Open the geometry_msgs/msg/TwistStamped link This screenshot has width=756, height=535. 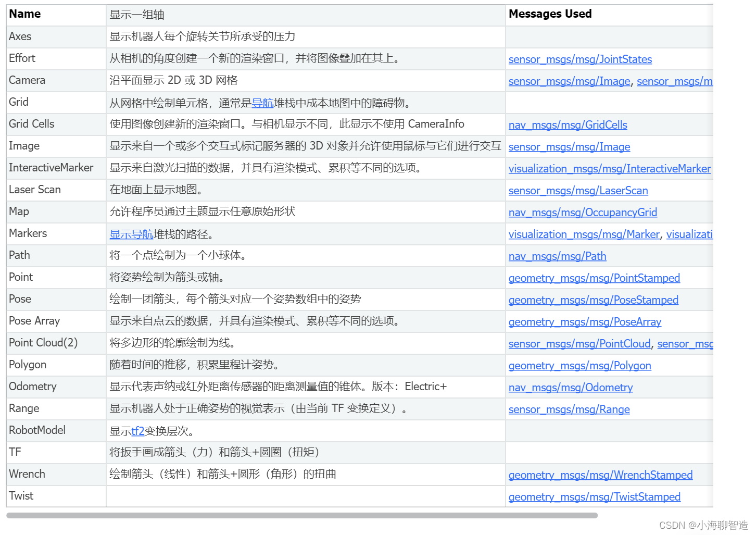coord(595,497)
